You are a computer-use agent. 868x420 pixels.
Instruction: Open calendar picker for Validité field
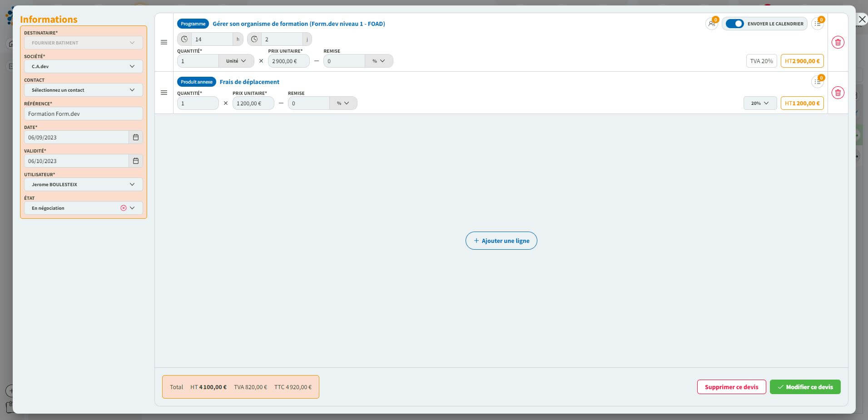(x=135, y=161)
